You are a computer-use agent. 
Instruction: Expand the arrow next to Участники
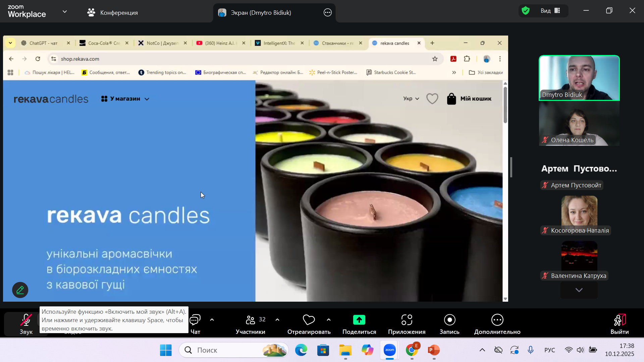[277, 320]
